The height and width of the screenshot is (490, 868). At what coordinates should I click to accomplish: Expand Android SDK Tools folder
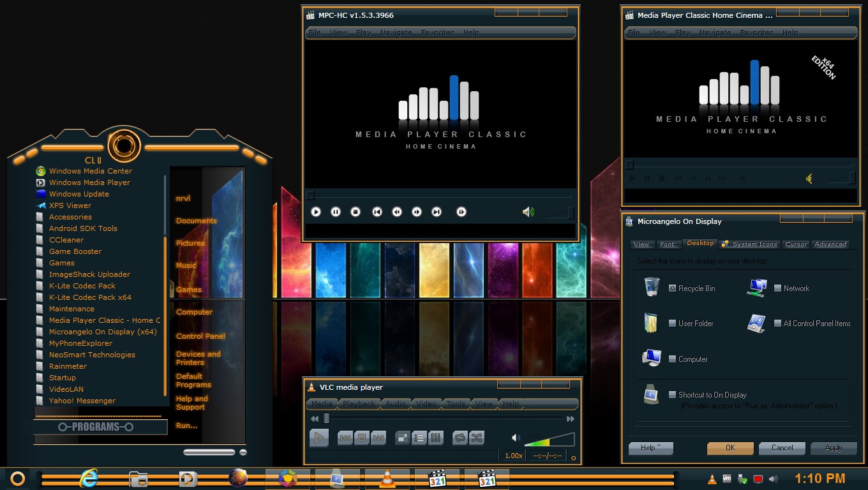pos(83,228)
